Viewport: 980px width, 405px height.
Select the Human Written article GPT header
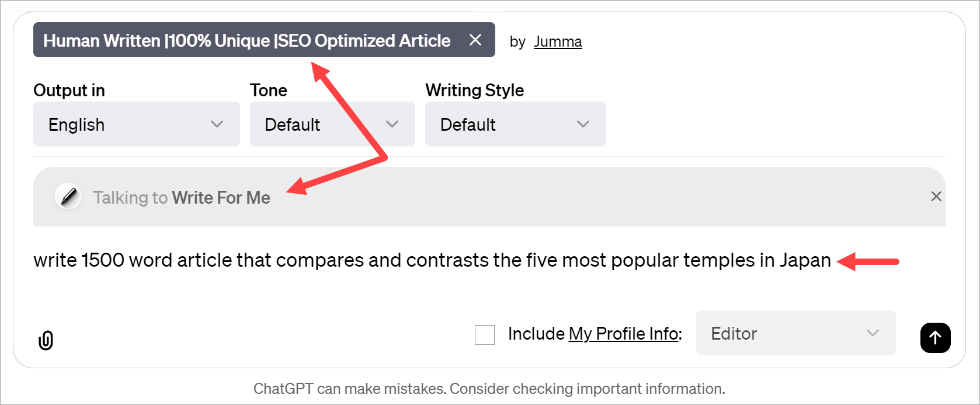[245, 40]
